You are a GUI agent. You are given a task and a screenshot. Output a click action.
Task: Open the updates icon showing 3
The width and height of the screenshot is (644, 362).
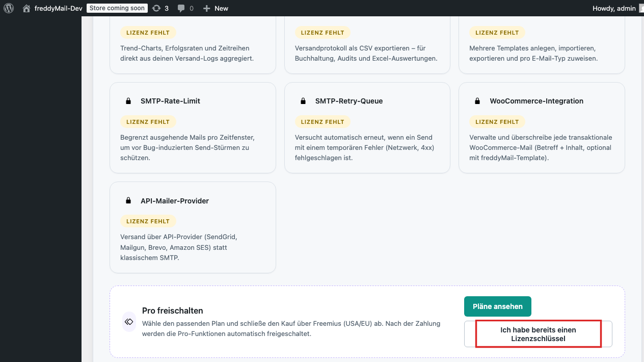[x=156, y=8]
